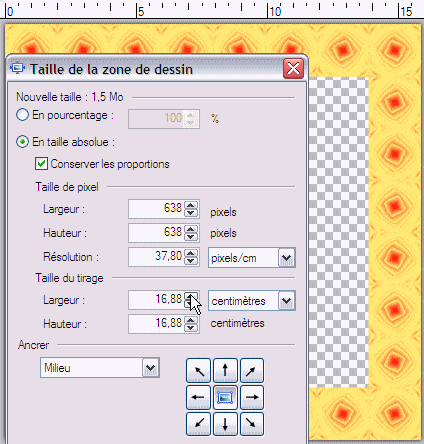424x444 pixels.
Task: Increase pixel Hauteur with up arrow
Action: [x=191, y=230]
